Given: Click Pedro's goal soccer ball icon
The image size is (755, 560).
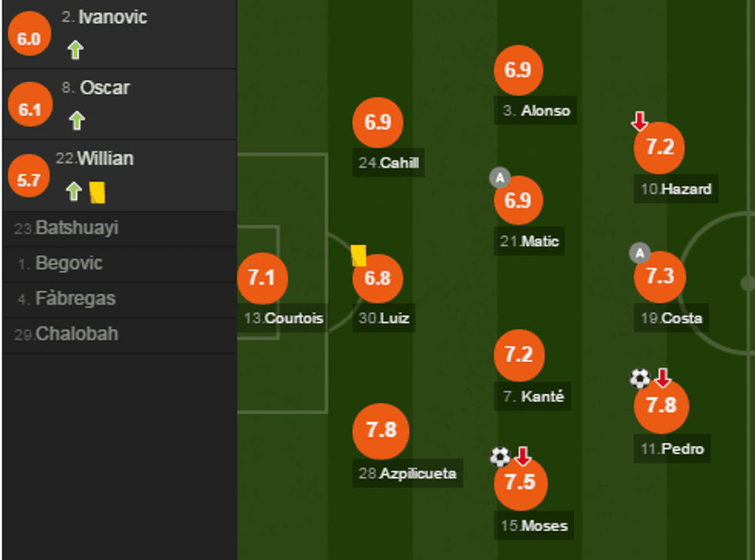Looking at the screenshot, I should point(640,378).
